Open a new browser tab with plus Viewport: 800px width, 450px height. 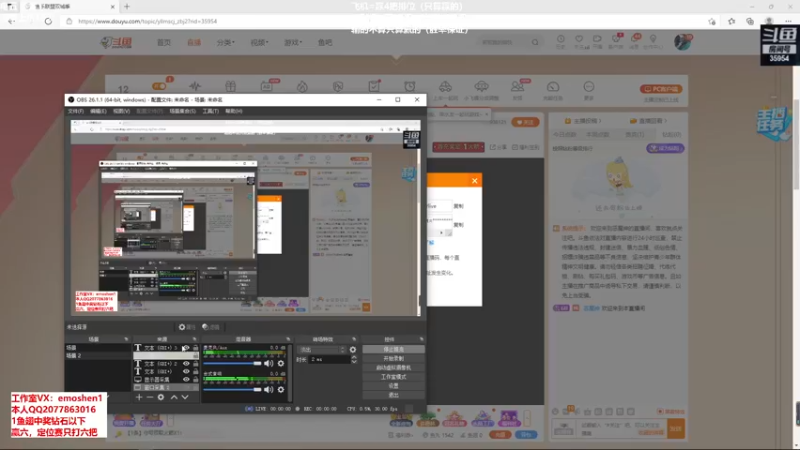point(127,7)
